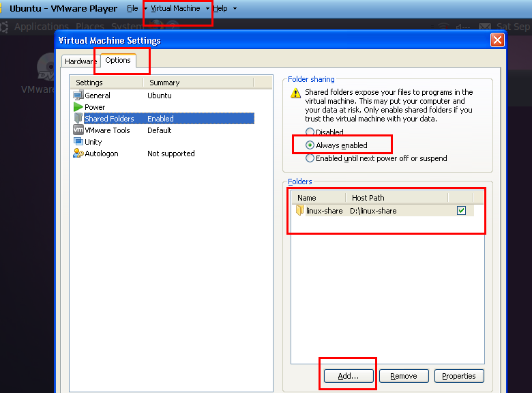This screenshot has height=393, width=532.
Task: Close the Virtual Machine Settings dialog
Action: click(x=497, y=40)
